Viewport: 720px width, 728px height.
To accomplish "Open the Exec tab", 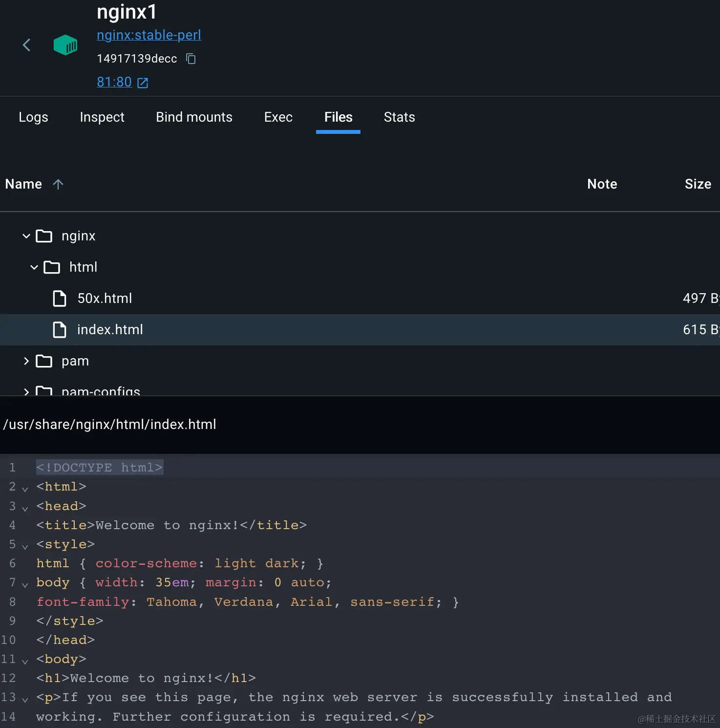I will click(x=278, y=117).
